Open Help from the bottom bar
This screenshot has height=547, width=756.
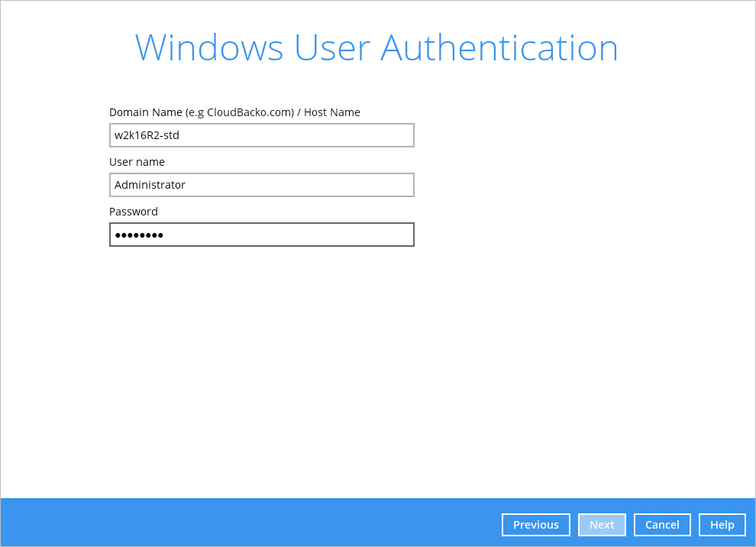point(722,525)
